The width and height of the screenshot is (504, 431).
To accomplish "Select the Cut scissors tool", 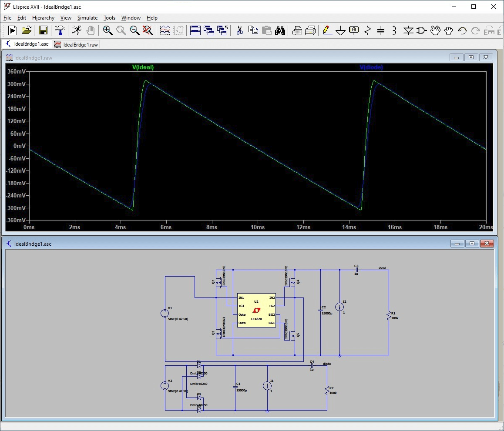I will (239, 30).
